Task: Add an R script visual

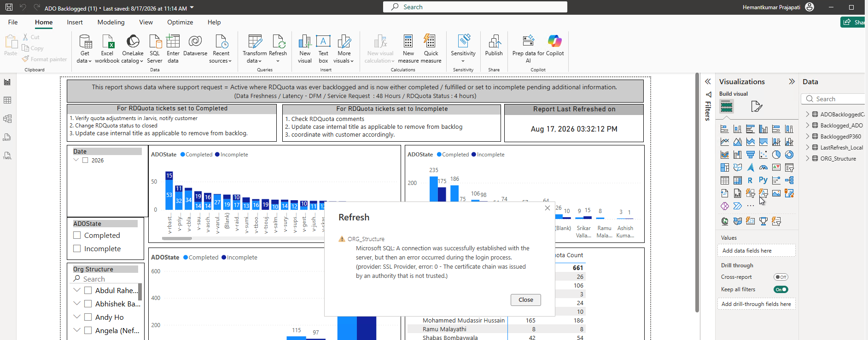Action: coord(751,180)
